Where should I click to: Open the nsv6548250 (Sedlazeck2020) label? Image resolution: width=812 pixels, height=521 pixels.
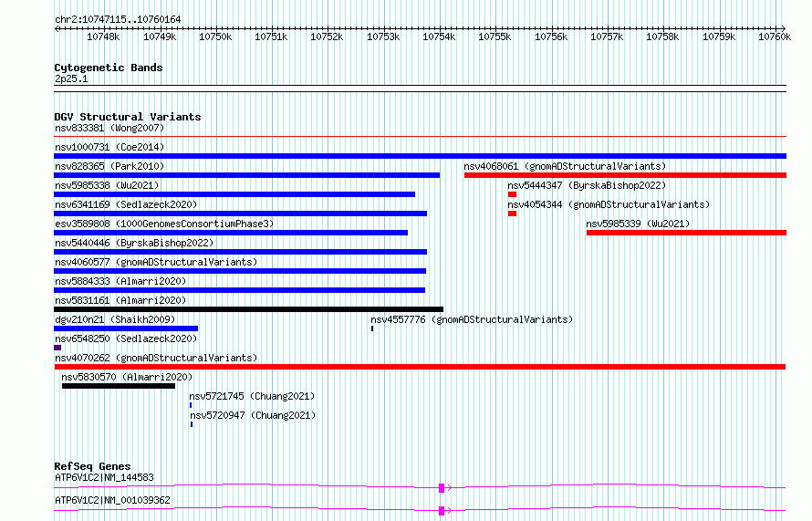coord(126,339)
